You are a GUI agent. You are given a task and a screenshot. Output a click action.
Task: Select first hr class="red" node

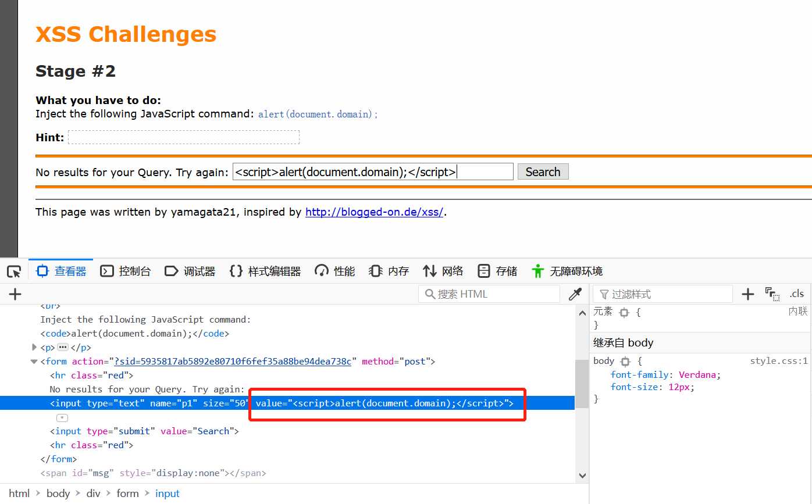tap(91, 376)
